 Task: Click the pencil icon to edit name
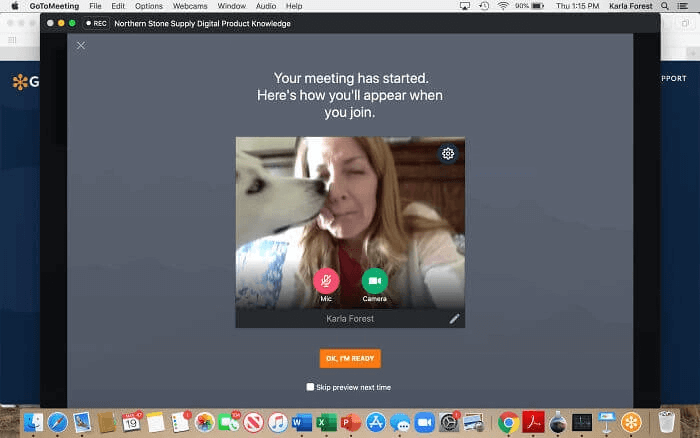(x=454, y=318)
